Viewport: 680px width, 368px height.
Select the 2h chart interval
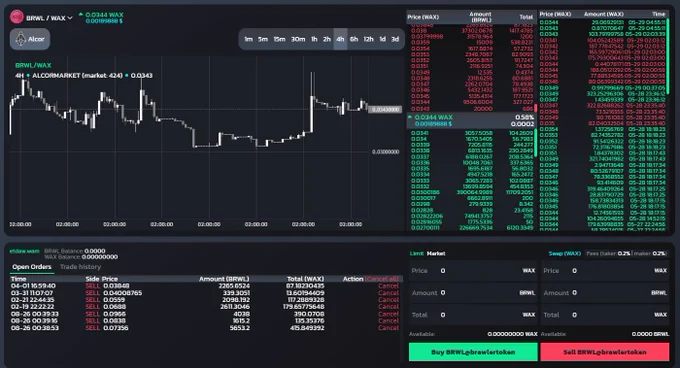coord(327,39)
